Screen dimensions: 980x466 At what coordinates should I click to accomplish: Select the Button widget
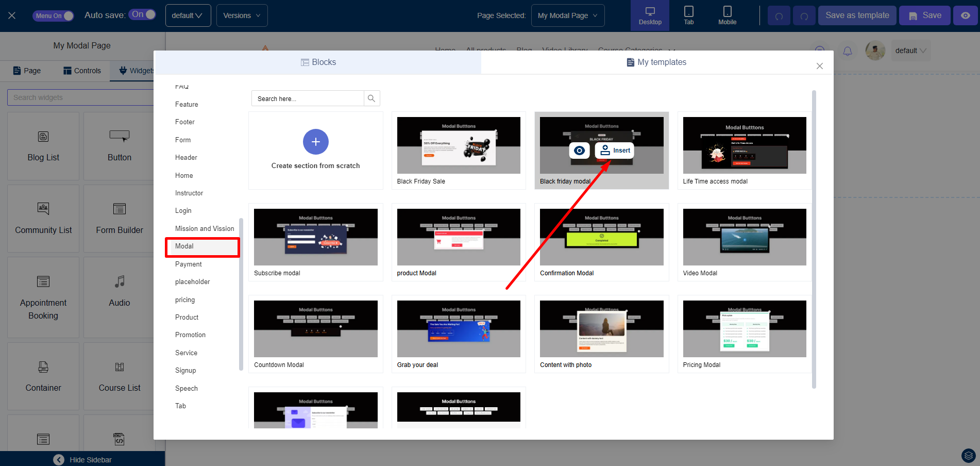(120, 146)
